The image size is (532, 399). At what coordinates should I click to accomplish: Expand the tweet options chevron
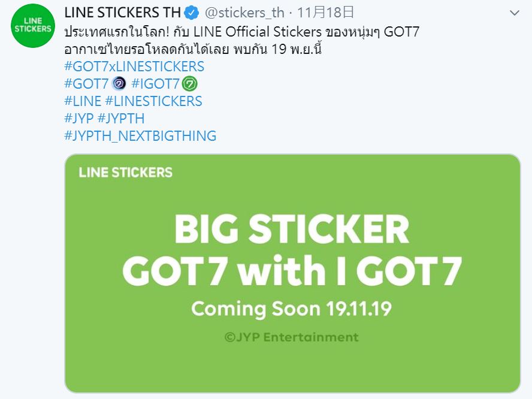[515, 13]
